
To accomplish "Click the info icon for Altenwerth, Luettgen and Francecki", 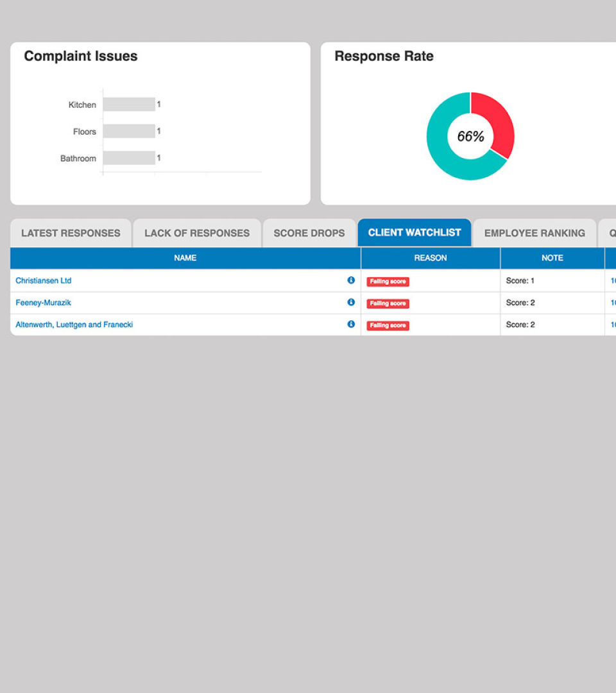I will (x=351, y=324).
